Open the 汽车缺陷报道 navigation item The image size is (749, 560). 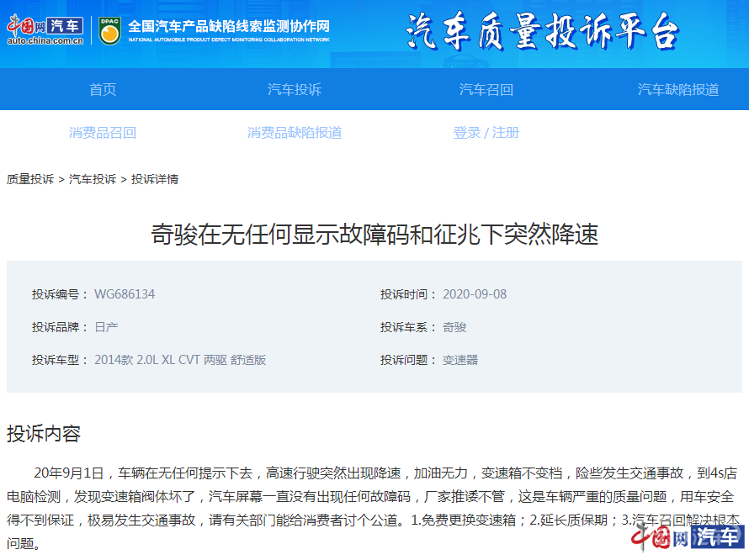coord(677,89)
